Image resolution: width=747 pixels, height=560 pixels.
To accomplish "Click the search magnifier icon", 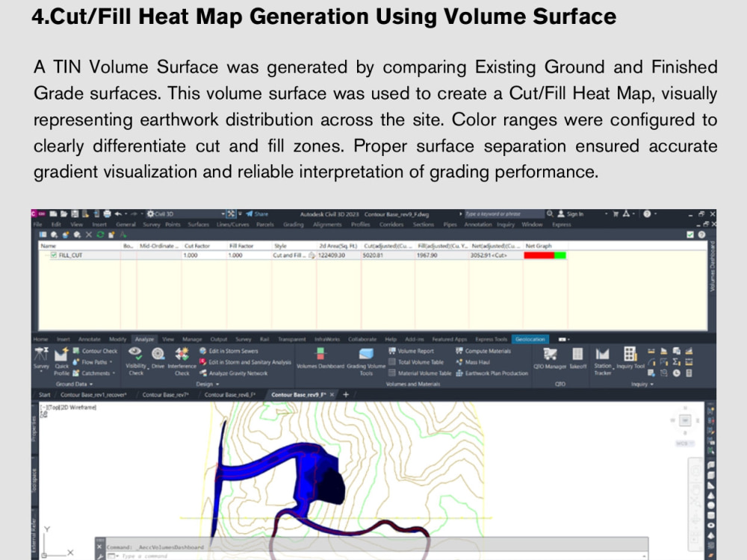I will click(x=550, y=214).
